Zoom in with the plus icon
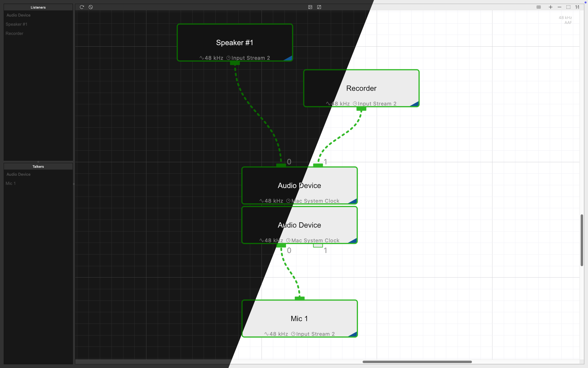The height and width of the screenshot is (368, 588). [x=551, y=7]
